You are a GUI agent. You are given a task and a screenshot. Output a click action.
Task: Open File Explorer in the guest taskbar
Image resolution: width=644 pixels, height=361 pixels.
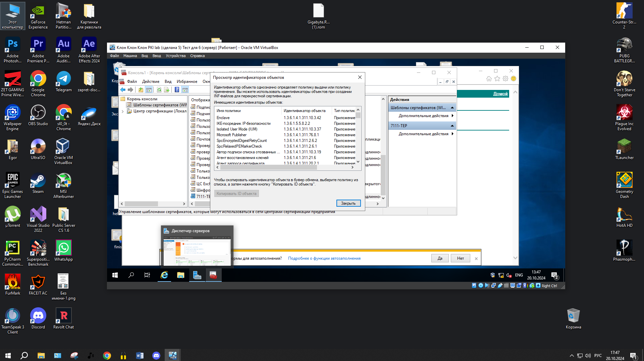pos(181,275)
